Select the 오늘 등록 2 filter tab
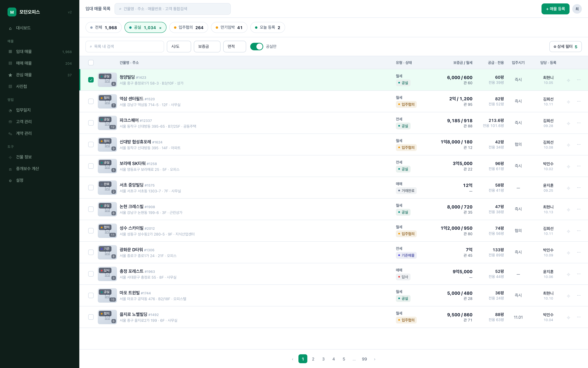Image resolution: width=588 pixels, height=368 pixels. click(x=268, y=28)
